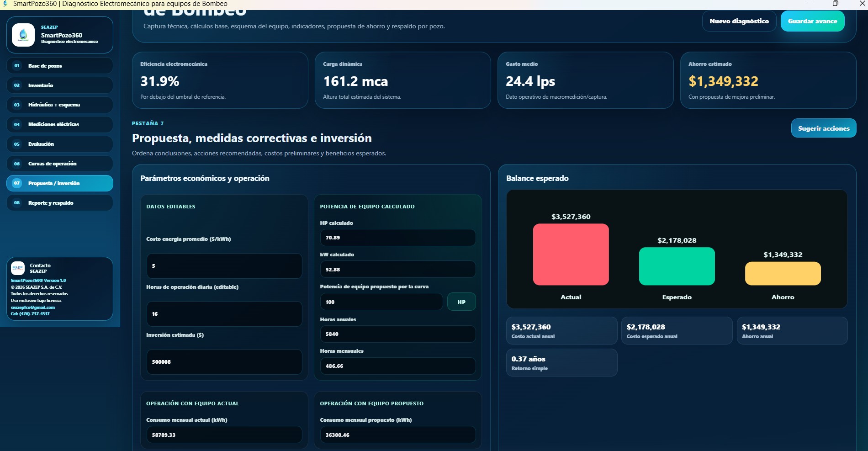This screenshot has width=868, height=451.
Task: Edit Costo energía promedio field
Action: point(224,266)
